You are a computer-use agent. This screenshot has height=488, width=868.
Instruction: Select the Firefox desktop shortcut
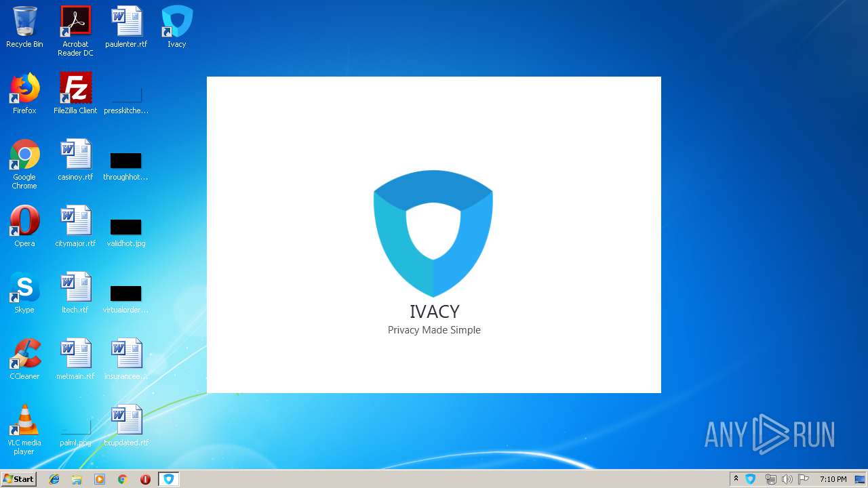(24, 94)
